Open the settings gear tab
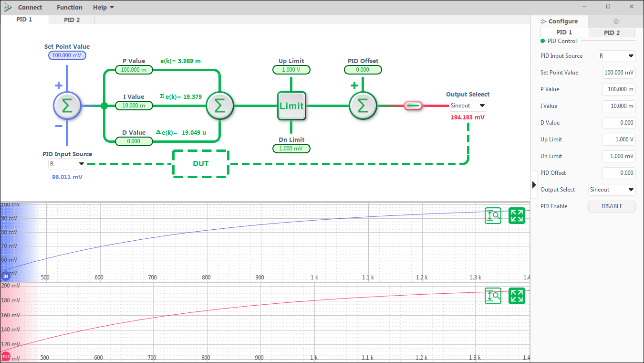 (616, 21)
